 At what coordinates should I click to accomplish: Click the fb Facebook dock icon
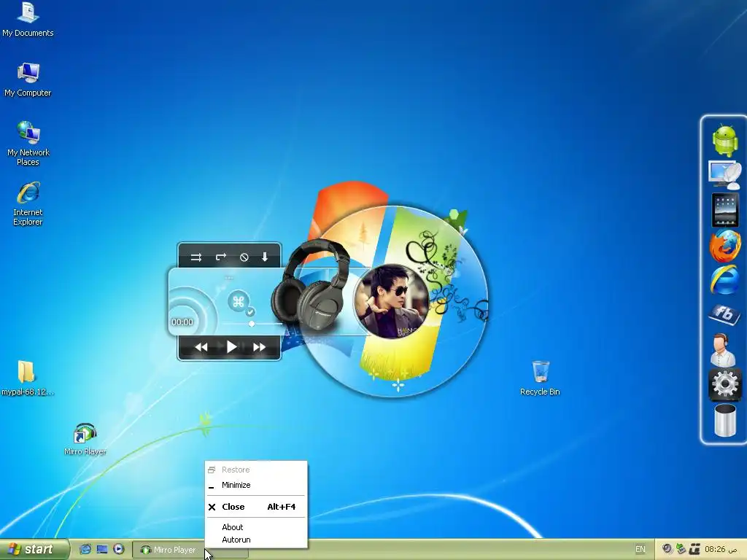click(724, 314)
